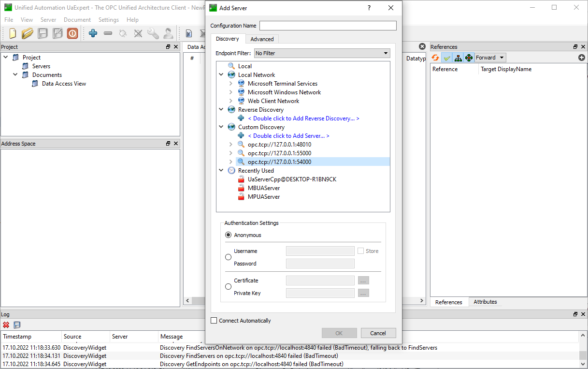
Task: Click the Add Server link under Custom Discovery
Action: [x=288, y=136]
